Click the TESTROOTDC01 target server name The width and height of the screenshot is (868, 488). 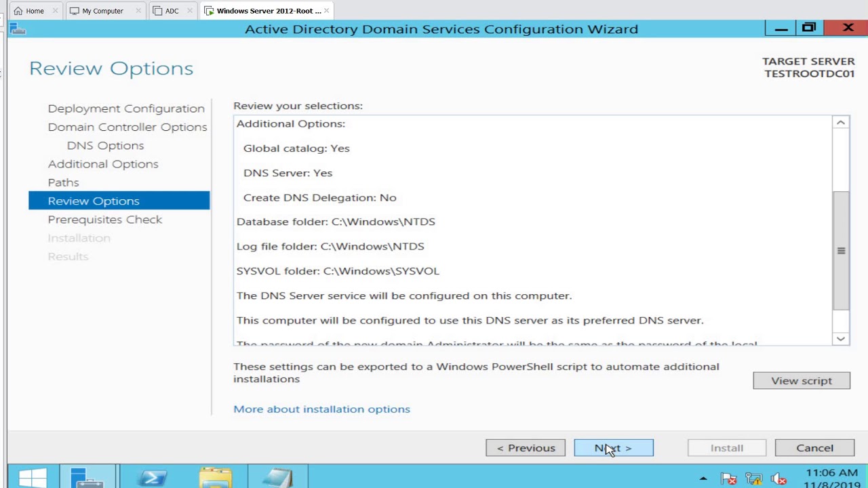tap(810, 74)
